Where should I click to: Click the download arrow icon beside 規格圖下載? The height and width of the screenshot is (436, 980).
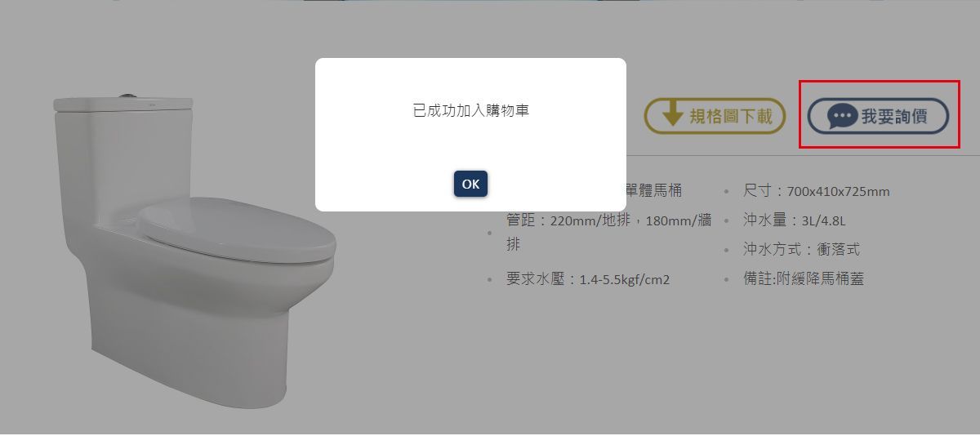click(672, 115)
